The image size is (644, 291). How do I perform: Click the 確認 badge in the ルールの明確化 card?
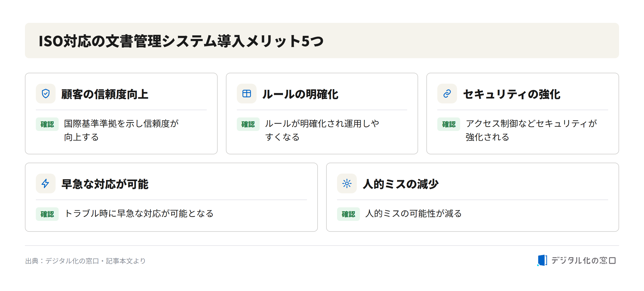click(248, 124)
